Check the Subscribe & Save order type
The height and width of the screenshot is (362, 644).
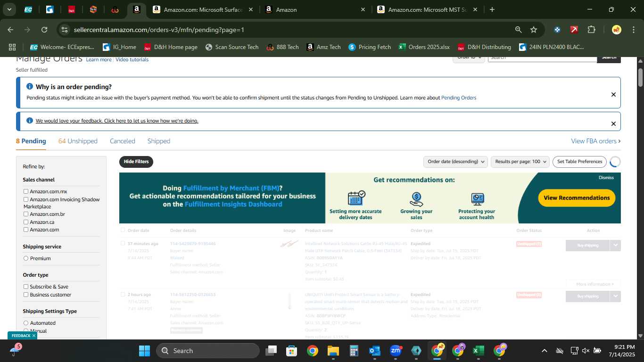click(x=26, y=287)
